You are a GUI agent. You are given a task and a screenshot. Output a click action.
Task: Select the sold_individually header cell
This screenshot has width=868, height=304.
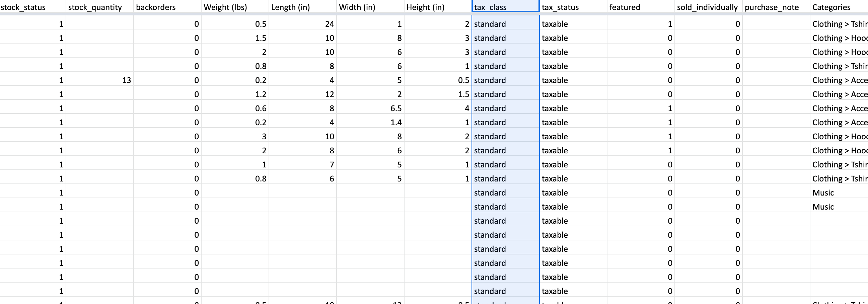(x=708, y=7)
